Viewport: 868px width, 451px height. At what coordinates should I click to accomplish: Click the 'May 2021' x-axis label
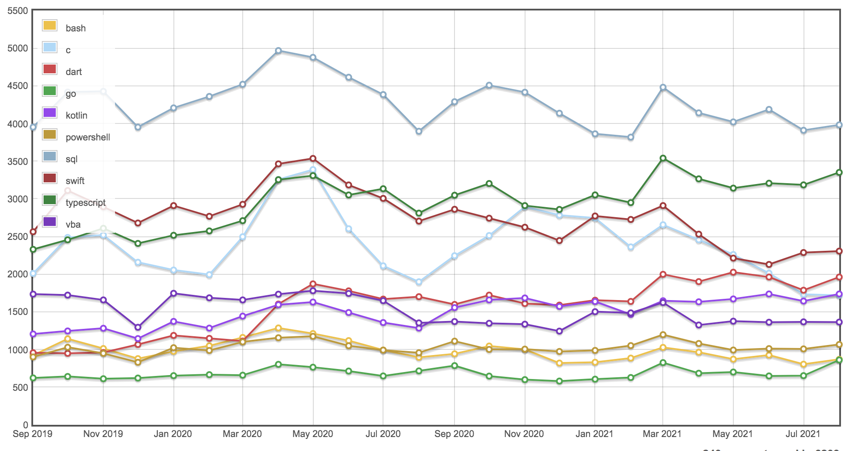[732, 434]
